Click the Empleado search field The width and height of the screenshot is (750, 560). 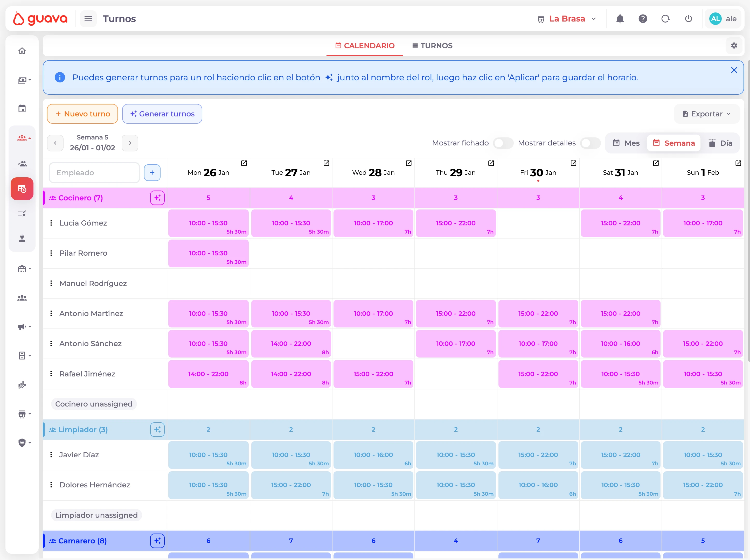pyautogui.click(x=94, y=173)
